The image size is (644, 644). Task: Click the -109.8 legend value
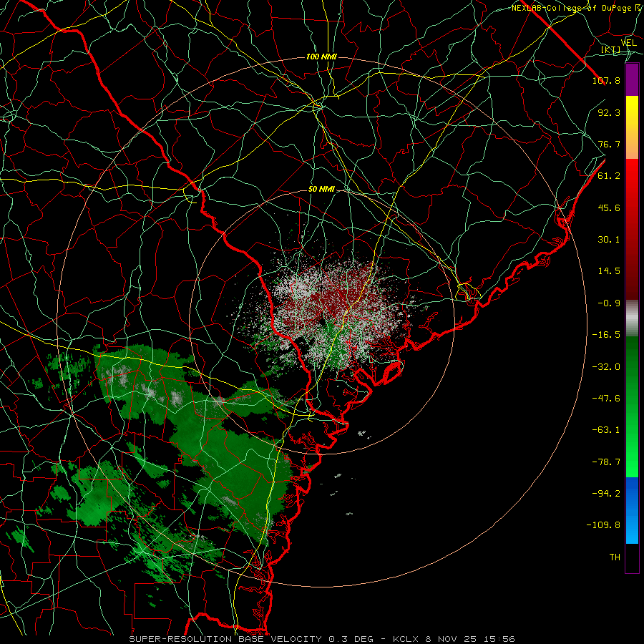(603, 525)
